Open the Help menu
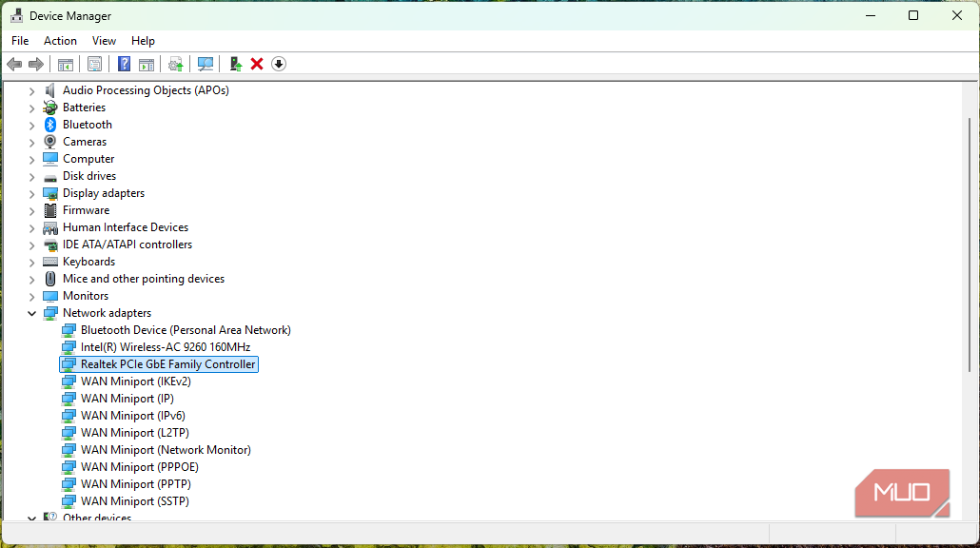The height and width of the screenshot is (548, 980). coord(143,41)
